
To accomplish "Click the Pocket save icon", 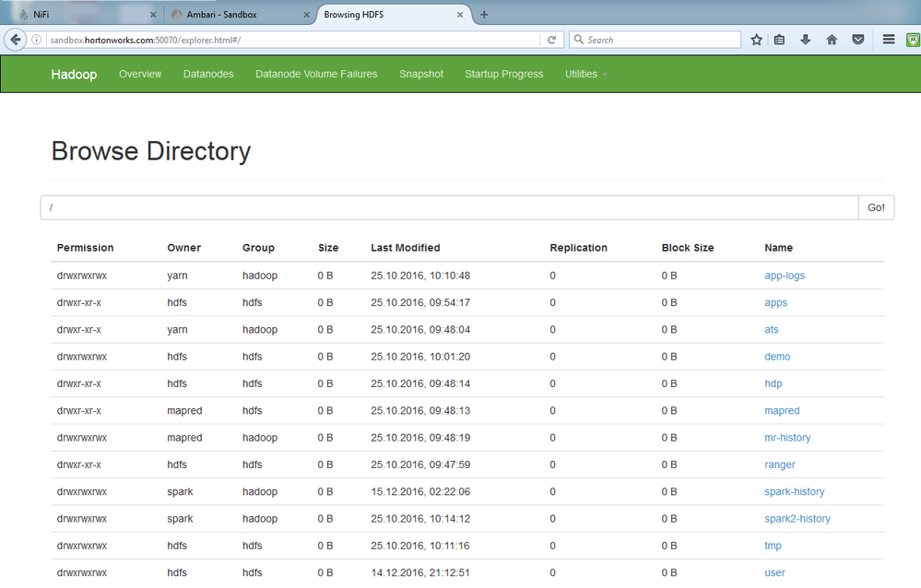I will pyautogui.click(x=857, y=40).
